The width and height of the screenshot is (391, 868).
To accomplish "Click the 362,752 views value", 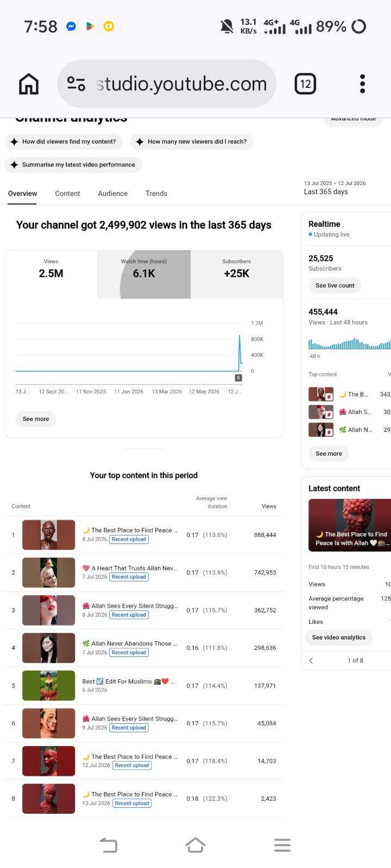I will [x=265, y=610].
